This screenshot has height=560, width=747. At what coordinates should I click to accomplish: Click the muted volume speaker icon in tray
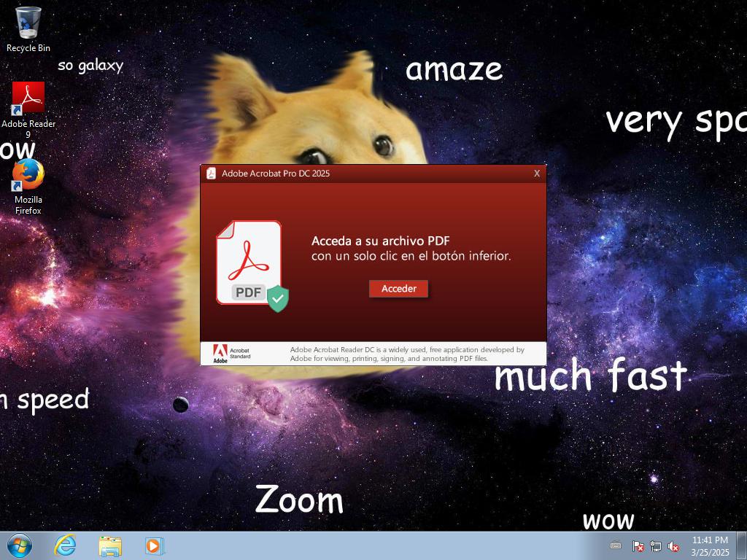click(673, 546)
